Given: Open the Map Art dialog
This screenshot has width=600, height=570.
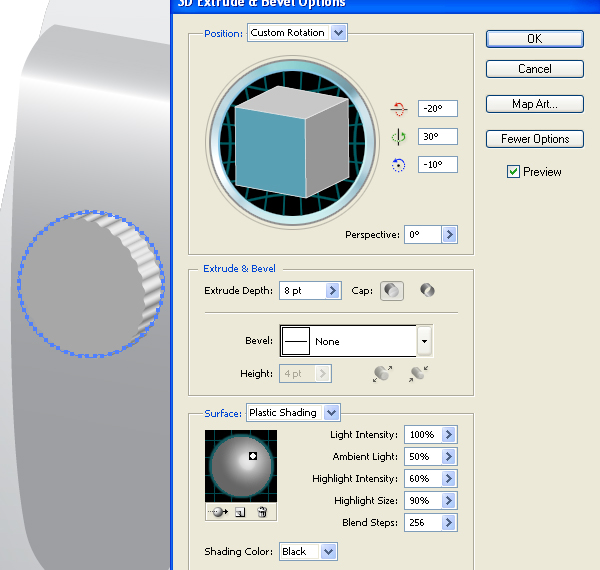Looking at the screenshot, I should [x=535, y=104].
